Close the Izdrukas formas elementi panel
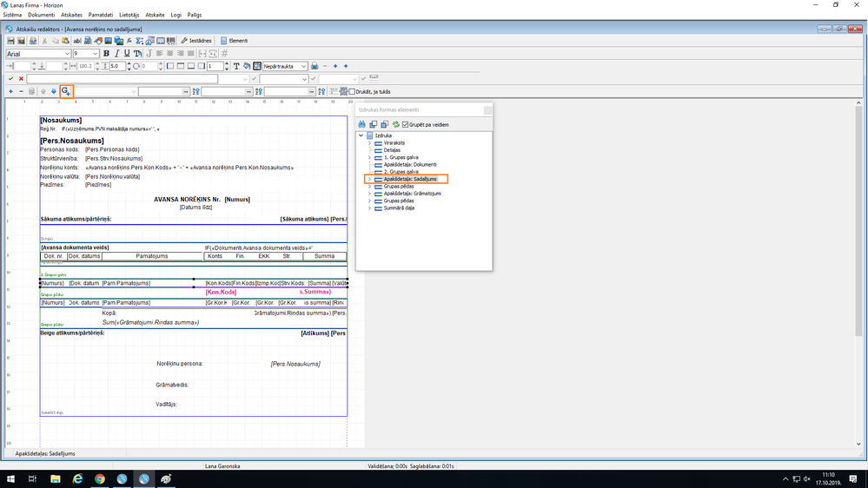Screen dimensions: 868x488 tap(487, 110)
